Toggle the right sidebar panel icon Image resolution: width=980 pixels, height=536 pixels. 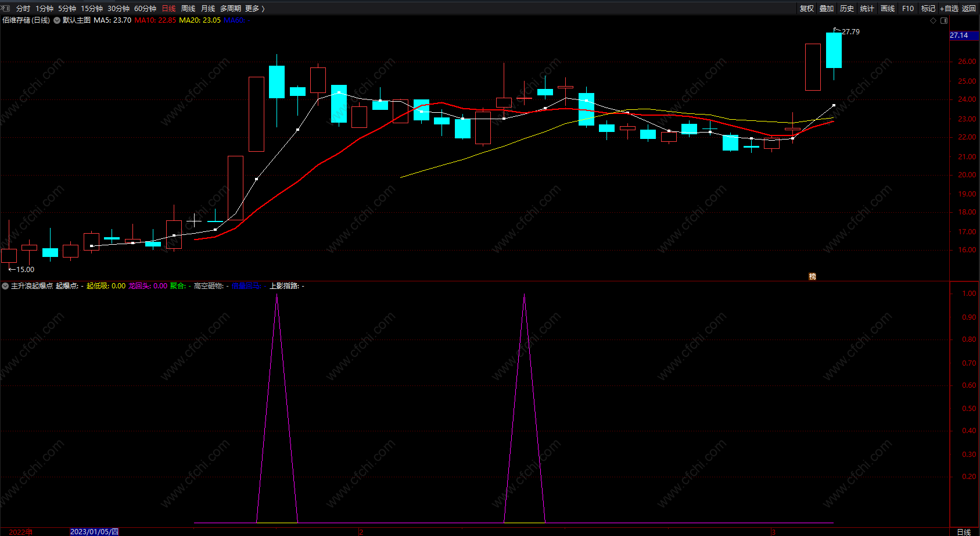(944, 20)
